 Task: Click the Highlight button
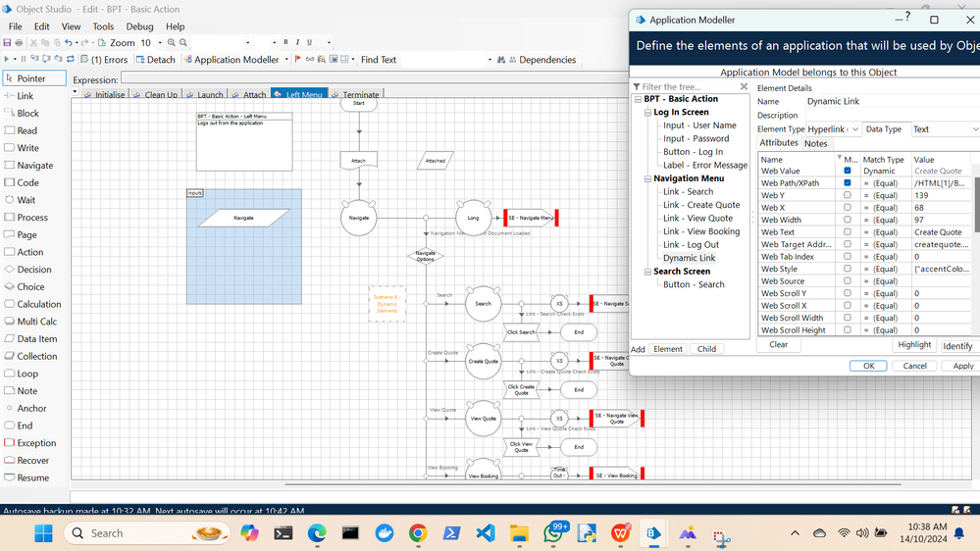click(914, 345)
